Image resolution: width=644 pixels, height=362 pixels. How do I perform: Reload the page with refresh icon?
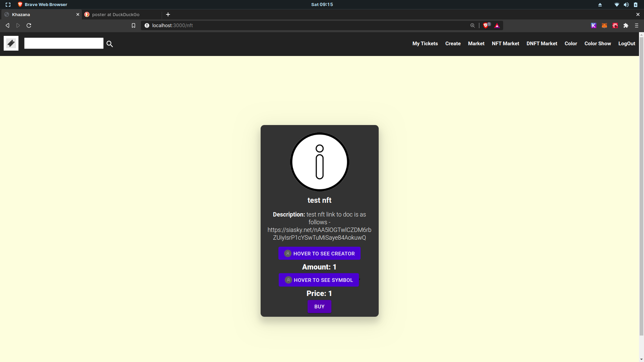tap(29, 25)
